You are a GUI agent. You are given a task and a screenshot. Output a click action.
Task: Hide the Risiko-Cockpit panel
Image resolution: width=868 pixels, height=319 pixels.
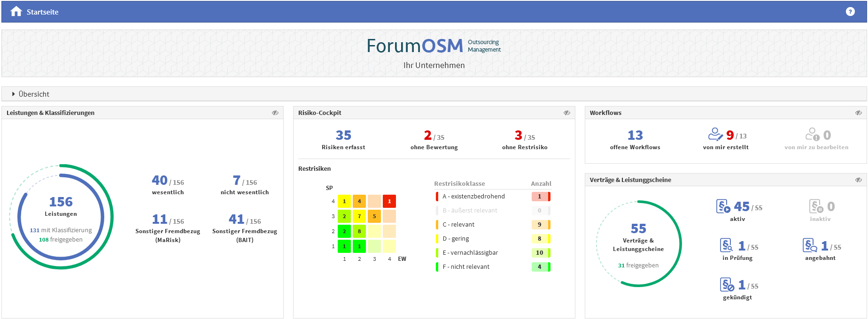(567, 113)
